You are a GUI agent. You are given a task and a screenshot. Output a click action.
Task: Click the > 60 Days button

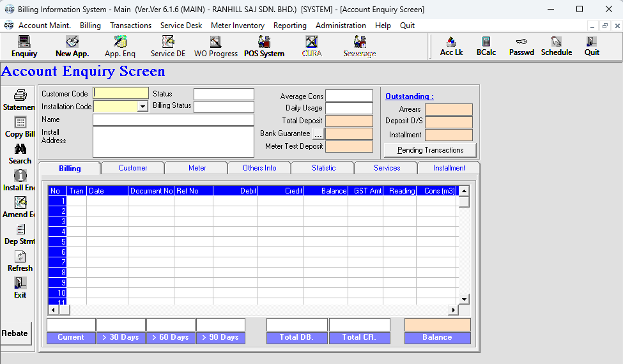[171, 337]
